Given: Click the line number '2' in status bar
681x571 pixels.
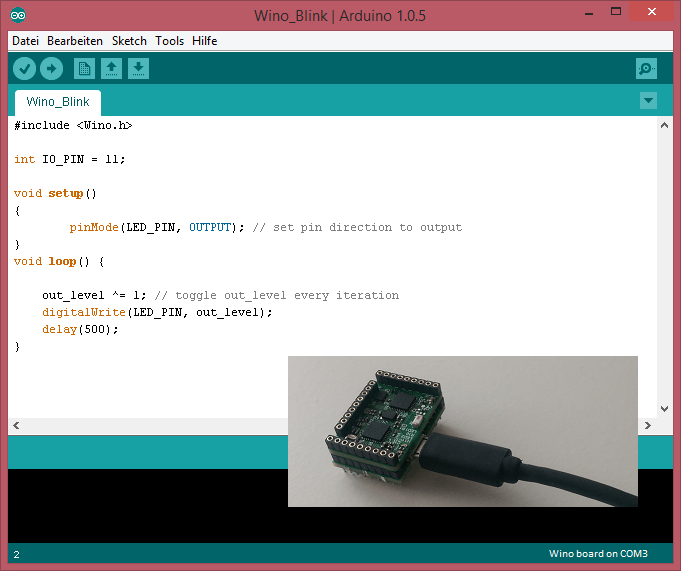Looking at the screenshot, I should [17, 554].
